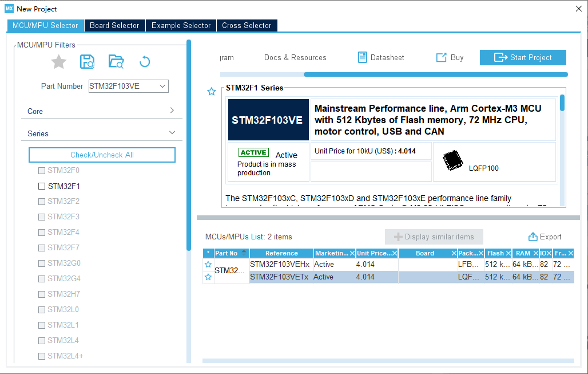Sort list by Part No arrow
The height and width of the screenshot is (374, 588).
pyautogui.click(x=244, y=253)
